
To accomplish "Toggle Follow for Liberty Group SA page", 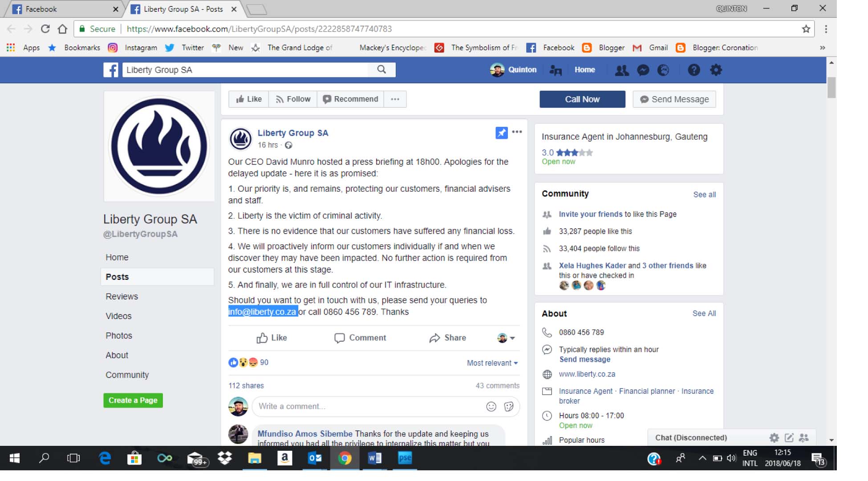I will pyautogui.click(x=293, y=99).
